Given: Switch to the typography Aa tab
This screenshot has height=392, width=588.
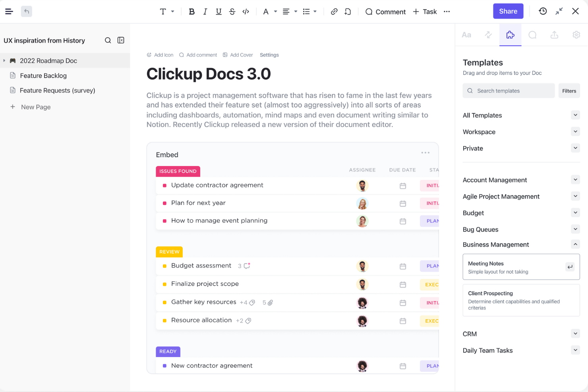Looking at the screenshot, I should [x=466, y=35].
